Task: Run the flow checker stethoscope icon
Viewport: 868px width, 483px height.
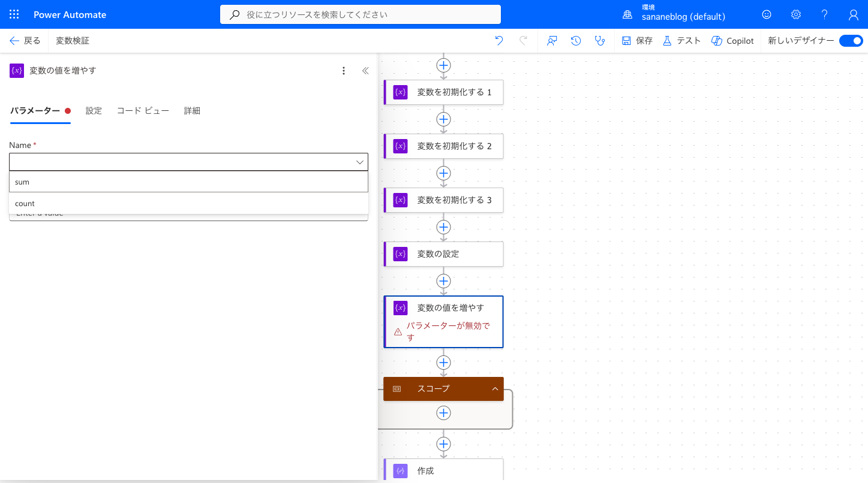Action: click(x=599, y=41)
